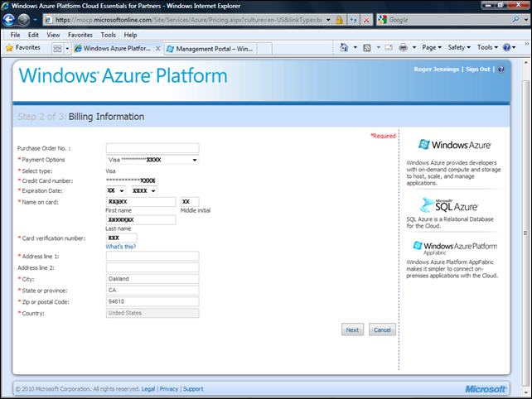
Task: Click the State or province field
Action: 152,291
